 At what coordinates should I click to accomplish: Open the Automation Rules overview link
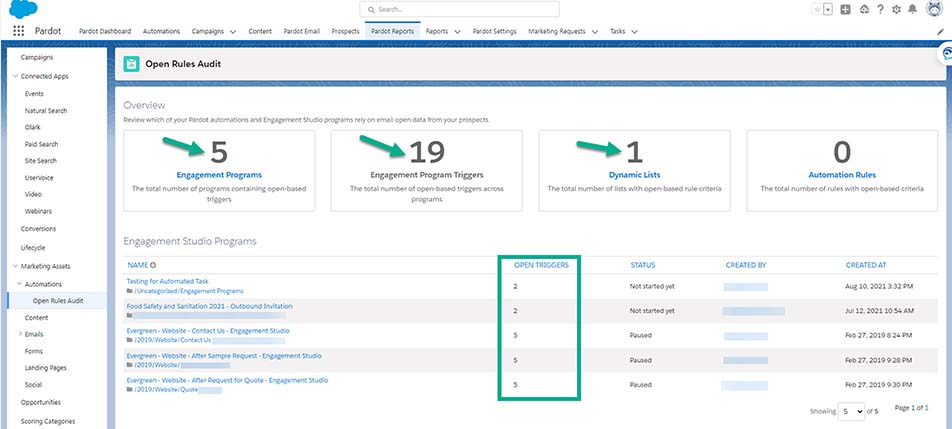click(842, 175)
